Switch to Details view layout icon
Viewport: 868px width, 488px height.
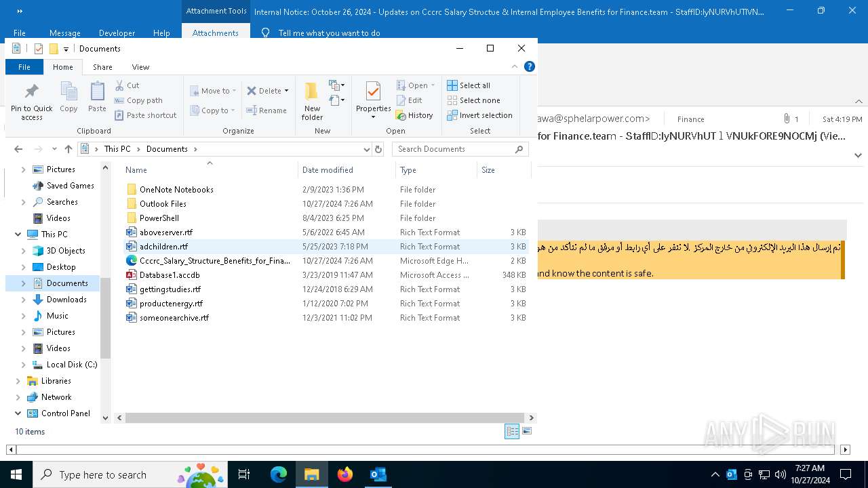(x=512, y=431)
